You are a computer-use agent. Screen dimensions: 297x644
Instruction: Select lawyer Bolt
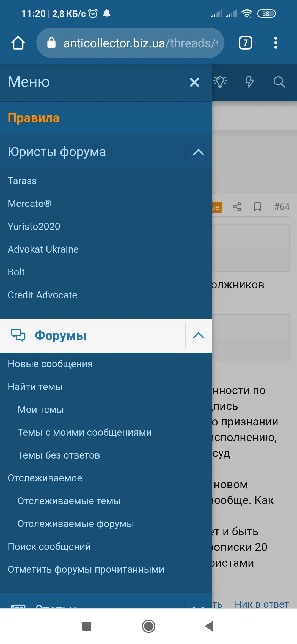coord(16,272)
